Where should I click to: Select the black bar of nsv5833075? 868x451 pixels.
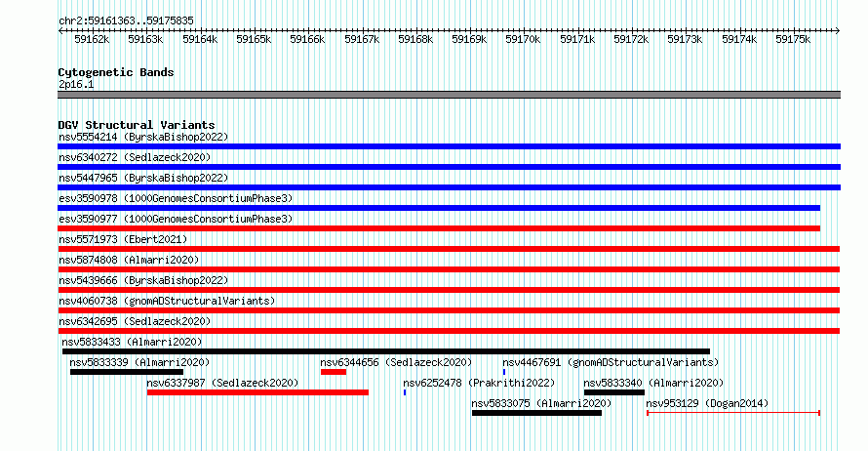(537, 413)
